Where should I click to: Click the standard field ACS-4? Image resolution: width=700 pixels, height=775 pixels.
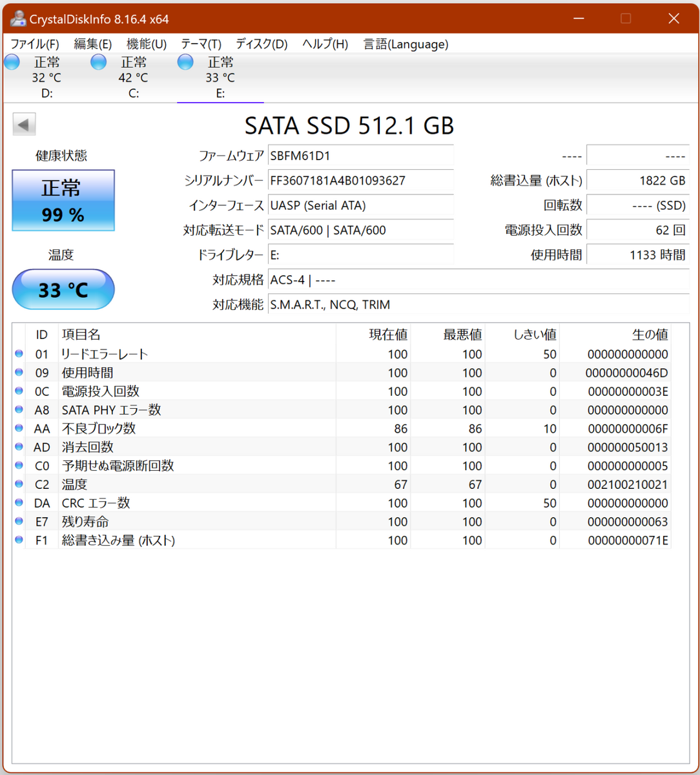479,280
